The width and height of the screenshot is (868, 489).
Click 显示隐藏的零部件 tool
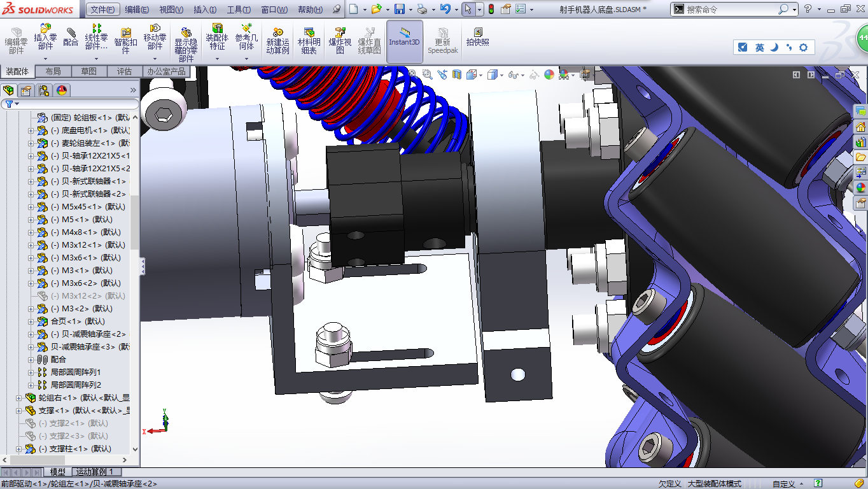pos(186,45)
